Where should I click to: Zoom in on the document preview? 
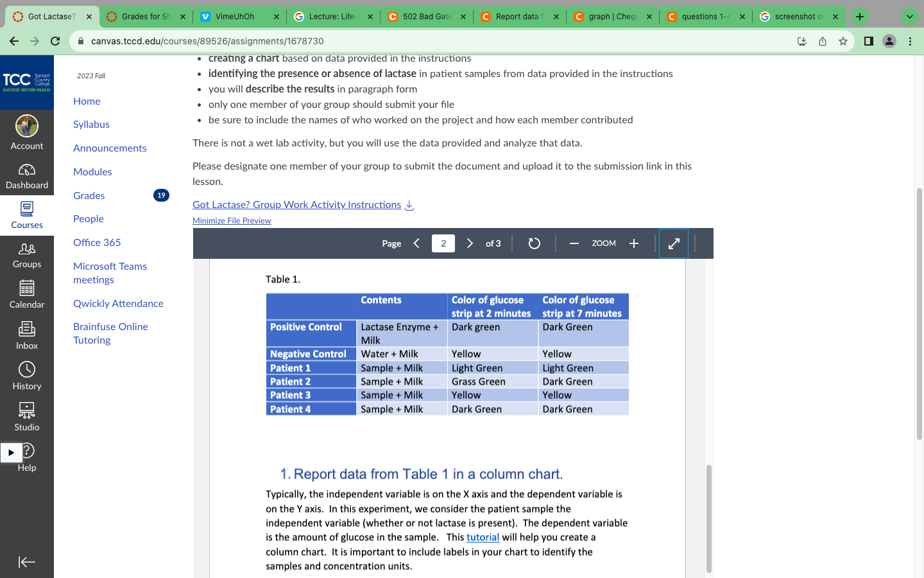[634, 243]
